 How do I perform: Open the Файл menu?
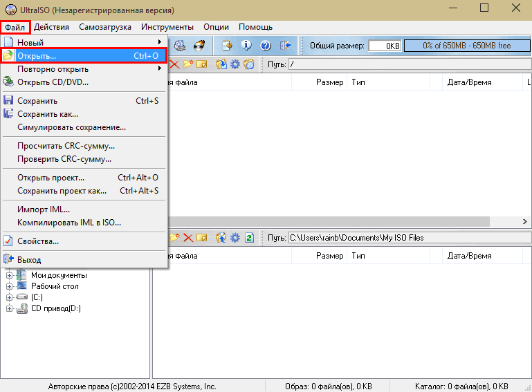pos(15,27)
